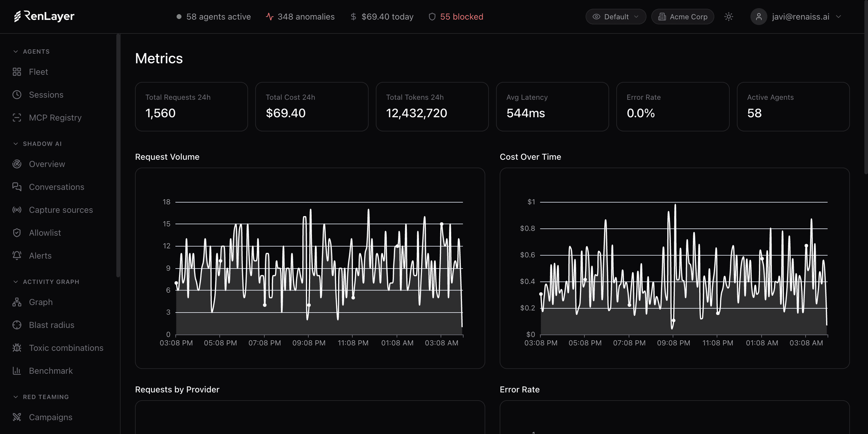Click the main page scrollbar

click(x=866, y=87)
